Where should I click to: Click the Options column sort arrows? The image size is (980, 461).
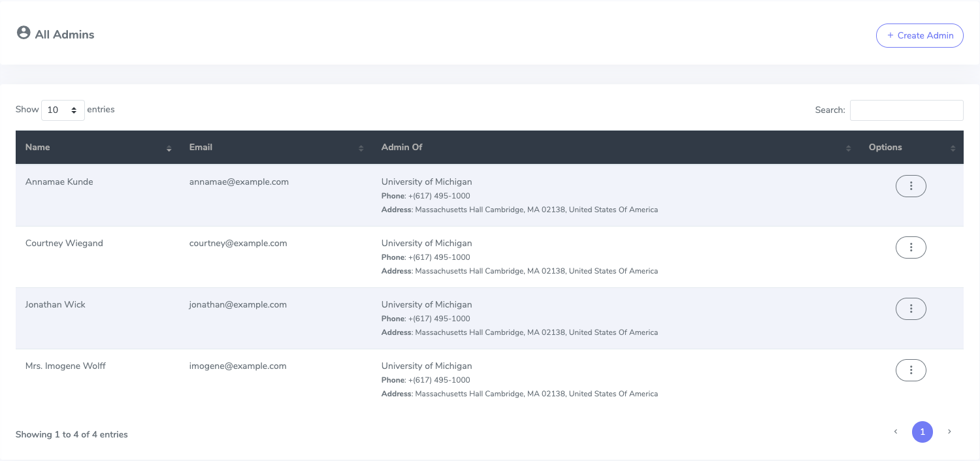click(953, 148)
